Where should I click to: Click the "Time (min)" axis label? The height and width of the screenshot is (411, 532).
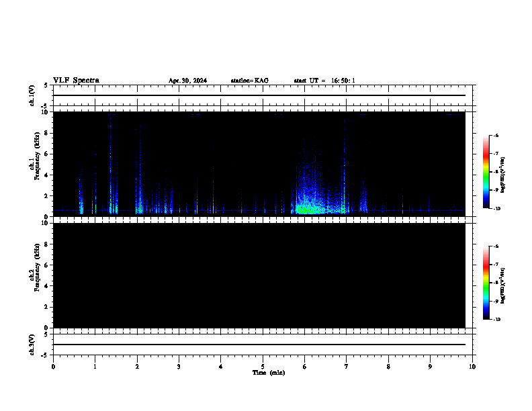pyautogui.click(x=269, y=373)
